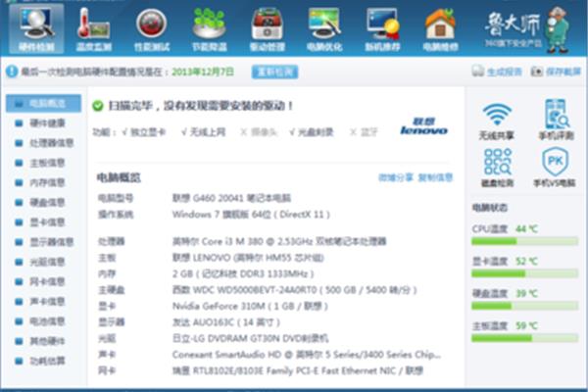Click the RTL8102E/8103E network card value
Screen dimensions: 588x392
[x=298, y=371]
